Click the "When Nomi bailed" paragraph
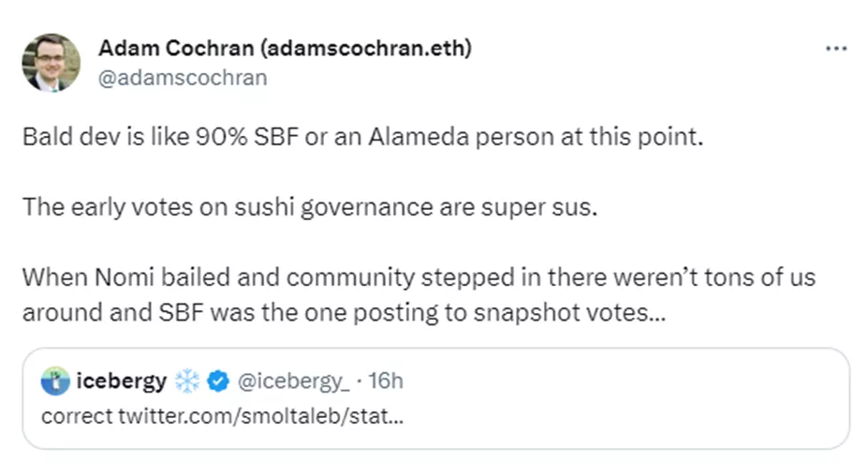Viewport: 868px width, 463px height. 418,294
